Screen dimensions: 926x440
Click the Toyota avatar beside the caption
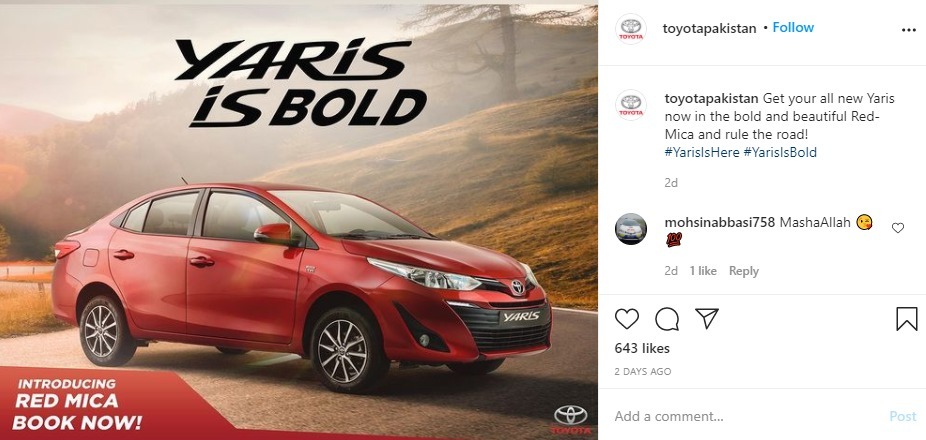(x=631, y=105)
